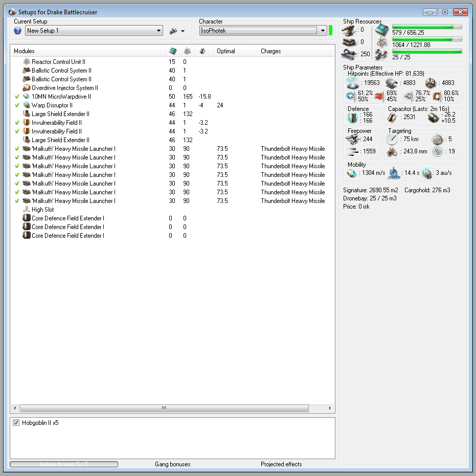Click the max velocity 1304 m/s icon
The width and height of the screenshot is (476, 476).
tap(352, 173)
